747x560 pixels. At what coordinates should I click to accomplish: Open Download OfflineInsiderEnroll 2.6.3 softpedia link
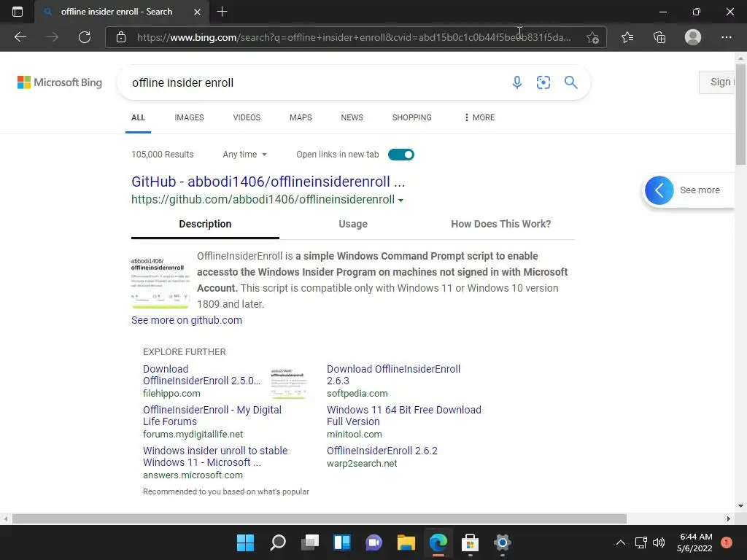tap(393, 375)
